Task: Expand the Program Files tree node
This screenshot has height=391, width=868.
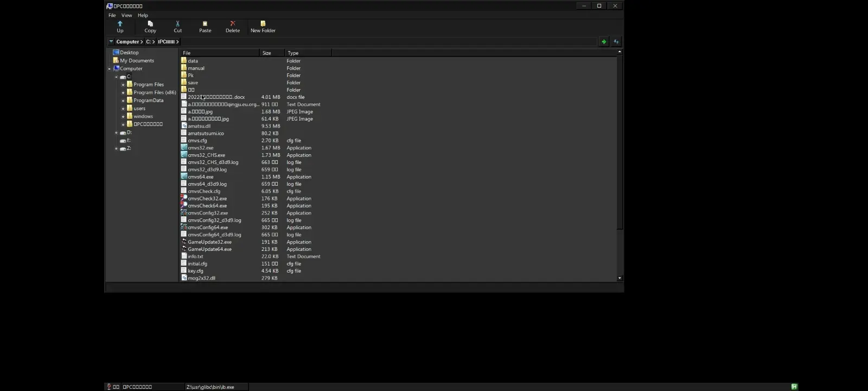Action: [x=123, y=85]
